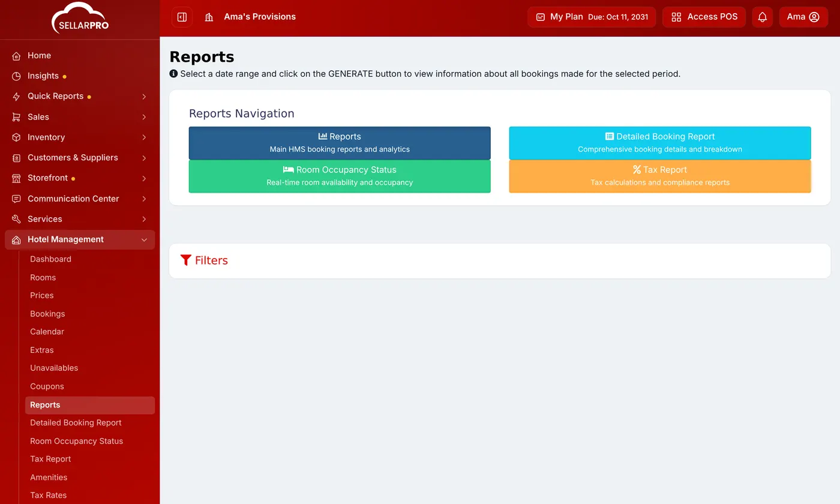Click the Communication Center chat icon

click(x=16, y=199)
